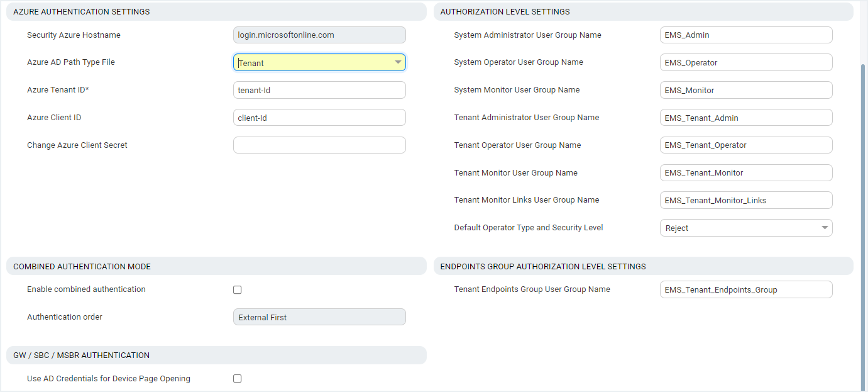The image size is (868, 392).
Task: Check Use AD Credentials for Device Page Opening
Action: (237, 379)
